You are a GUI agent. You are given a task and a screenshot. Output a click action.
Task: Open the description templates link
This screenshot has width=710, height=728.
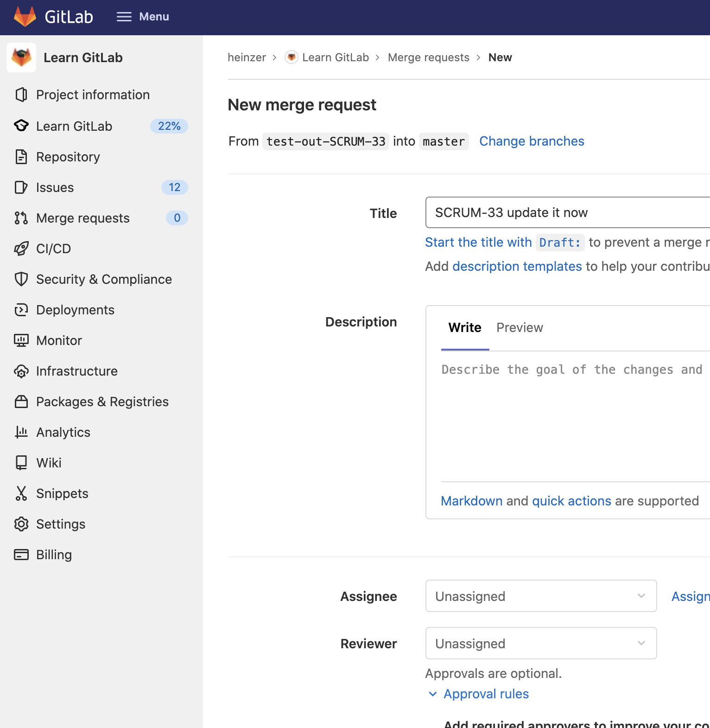tap(517, 266)
